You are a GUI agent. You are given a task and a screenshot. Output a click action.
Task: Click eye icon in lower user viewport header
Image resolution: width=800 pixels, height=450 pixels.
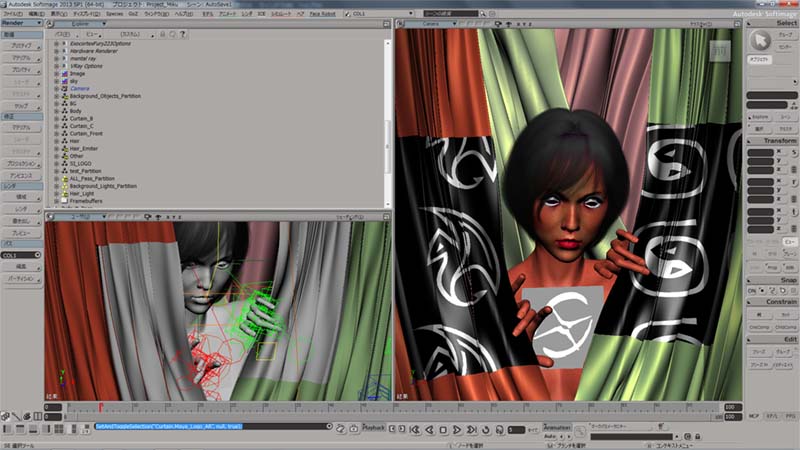tap(158, 217)
